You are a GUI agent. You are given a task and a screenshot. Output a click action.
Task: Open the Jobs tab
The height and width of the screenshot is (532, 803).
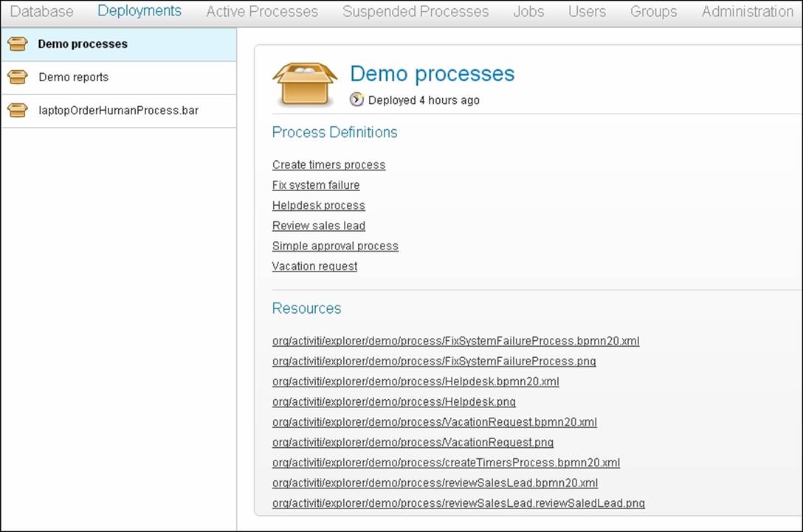528,12
